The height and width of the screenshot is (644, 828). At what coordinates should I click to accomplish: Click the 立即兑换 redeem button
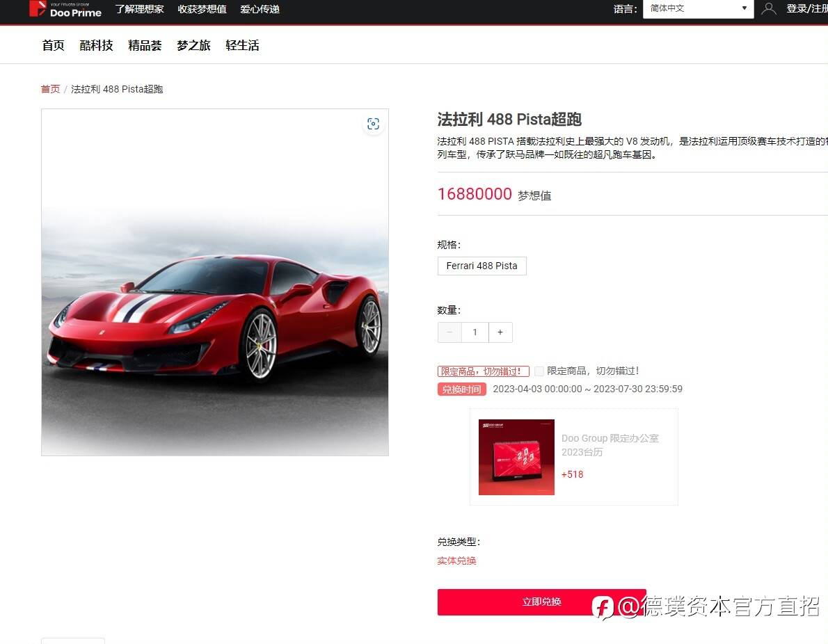point(541,602)
